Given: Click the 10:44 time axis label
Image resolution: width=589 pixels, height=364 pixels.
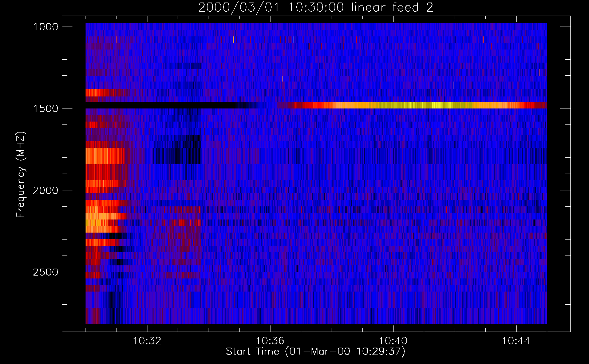Looking at the screenshot, I should pyautogui.click(x=516, y=341).
